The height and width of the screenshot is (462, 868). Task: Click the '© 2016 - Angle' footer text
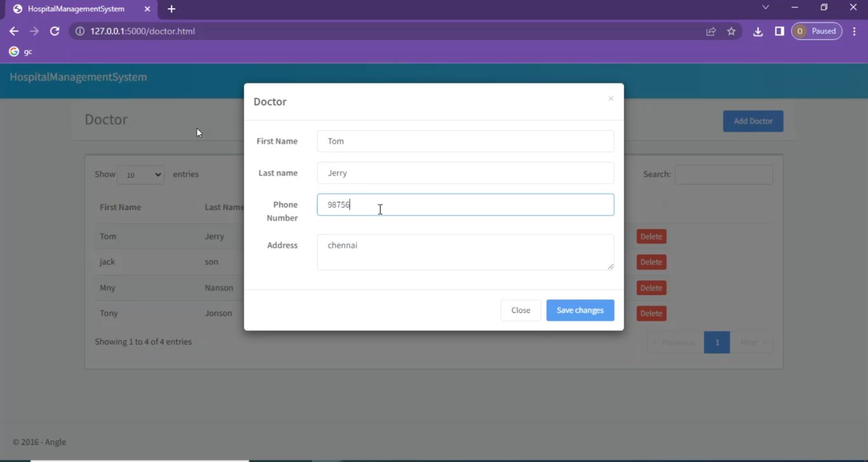click(x=39, y=442)
